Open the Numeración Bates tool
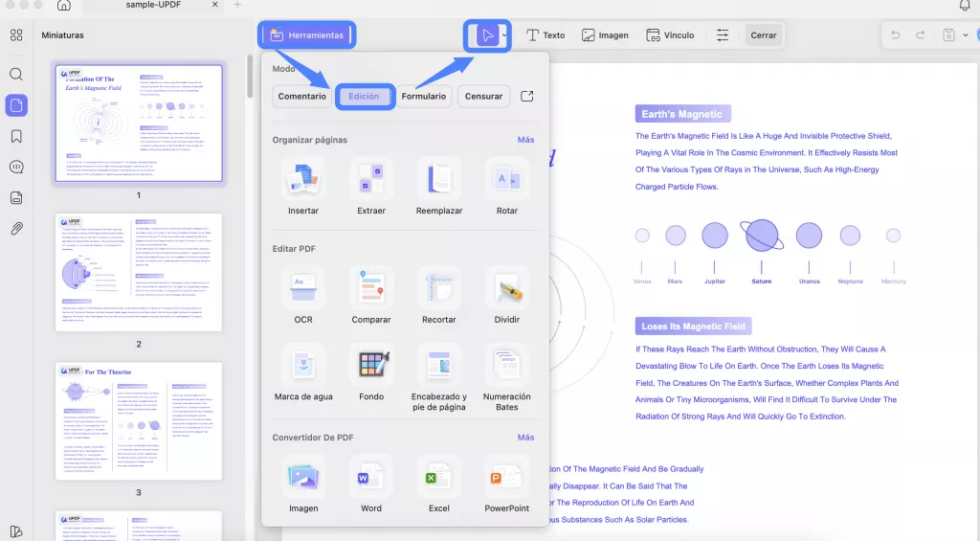Screen dimensions: 980x541 click(x=507, y=378)
